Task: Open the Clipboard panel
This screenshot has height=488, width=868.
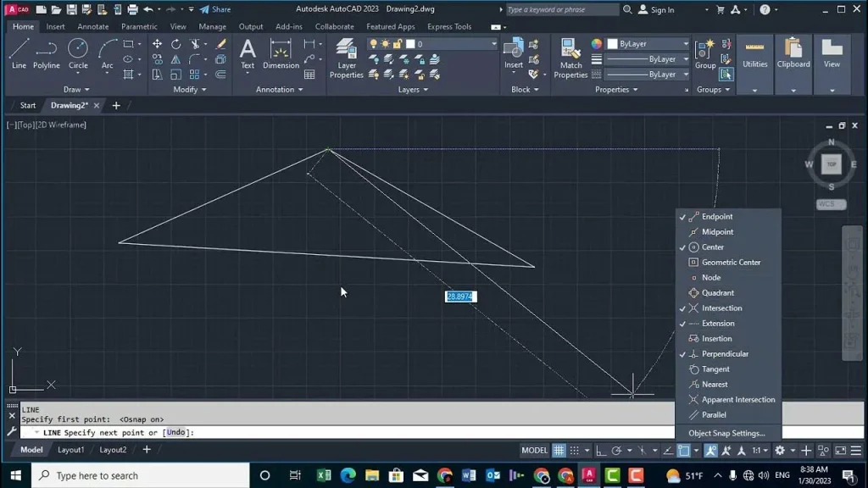Action: click(x=793, y=64)
